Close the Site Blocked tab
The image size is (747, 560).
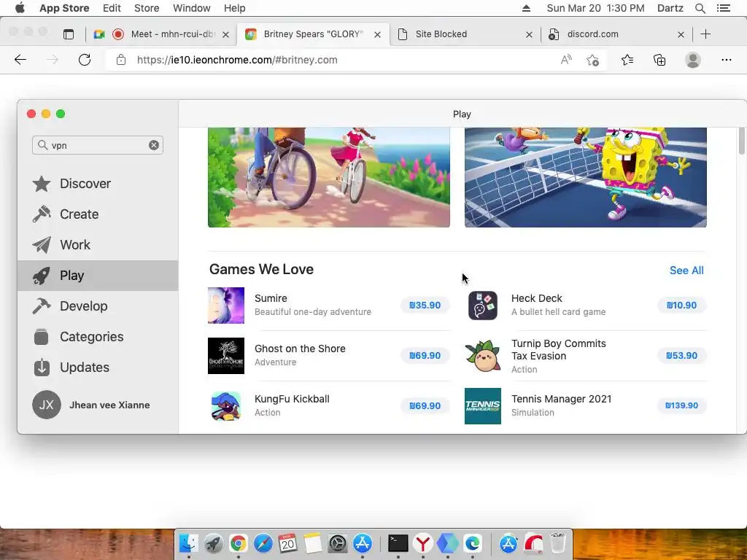(x=529, y=34)
